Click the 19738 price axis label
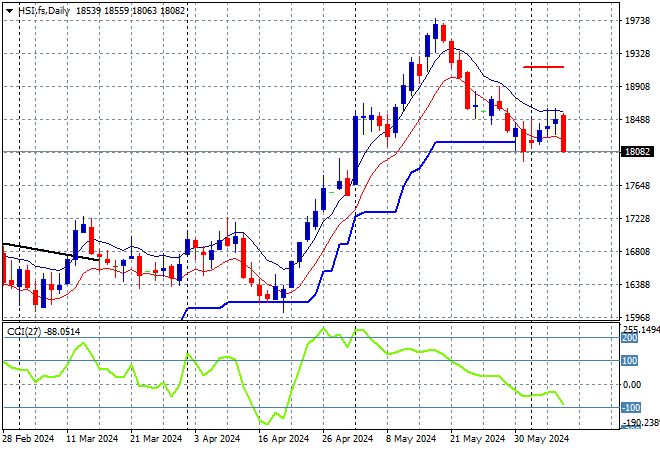This screenshot has height=450, width=660. [637, 20]
